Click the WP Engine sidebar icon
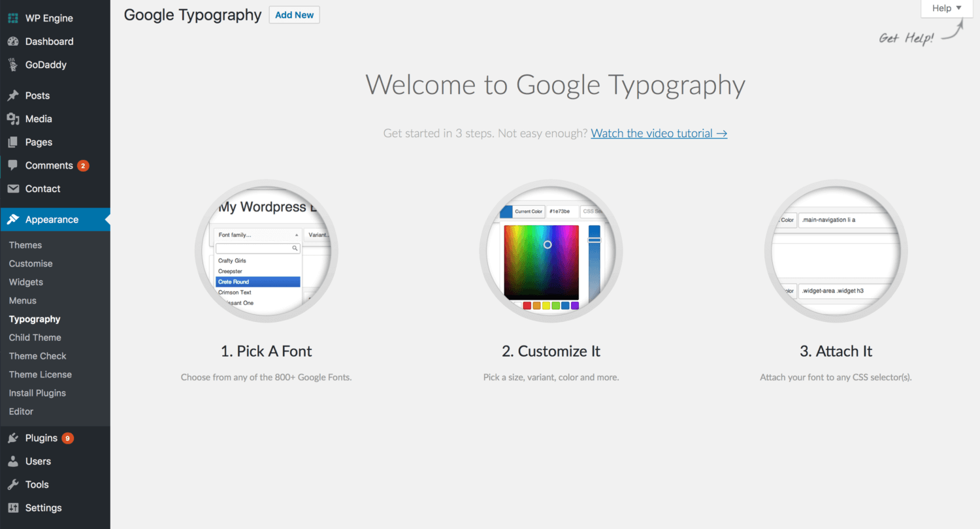This screenshot has width=980, height=529. [x=13, y=18]
